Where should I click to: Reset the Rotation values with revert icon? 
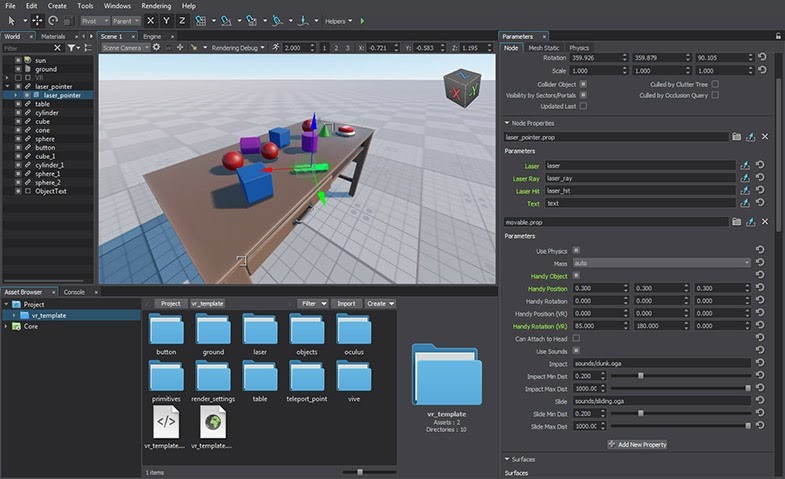pyautogui.click(x=763, y=57)
